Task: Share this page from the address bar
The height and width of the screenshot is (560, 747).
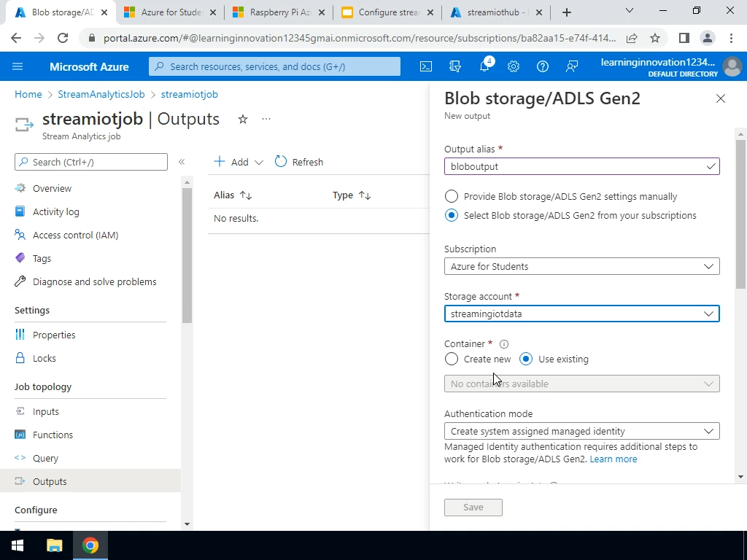Action: 632,38
